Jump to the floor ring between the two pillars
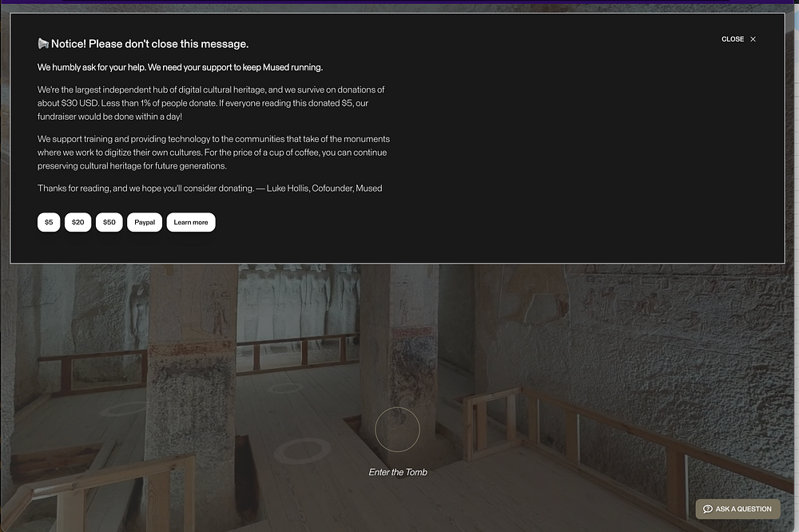 (x=285, y=388)
